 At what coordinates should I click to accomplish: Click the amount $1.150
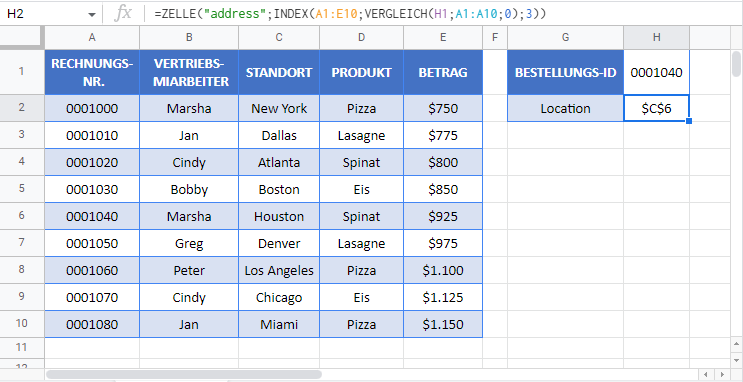(443, 324)
